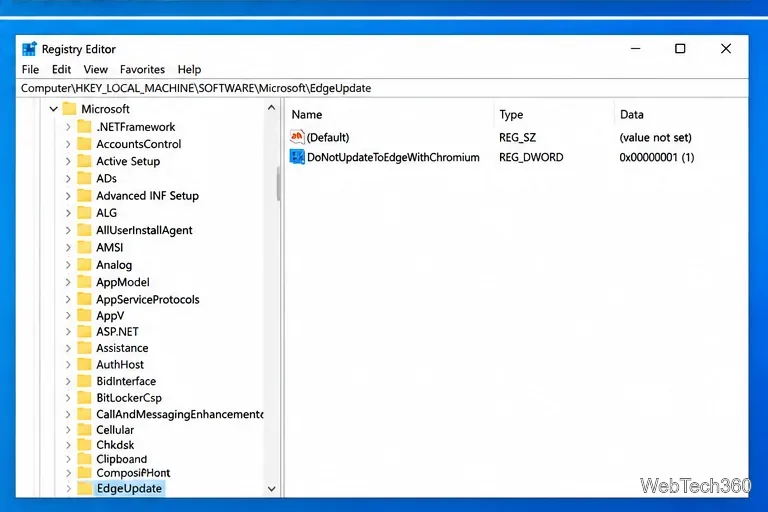Select the (Default) value name

(328, 138)
